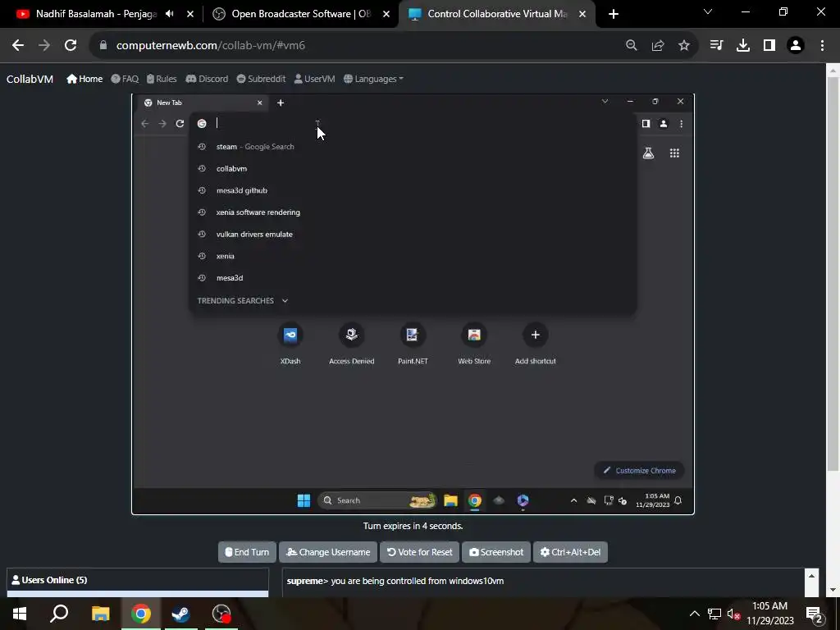Bookmark this page with the star icon
The width and height of the screenshot is (840, 630).
(x=684, y=46)
